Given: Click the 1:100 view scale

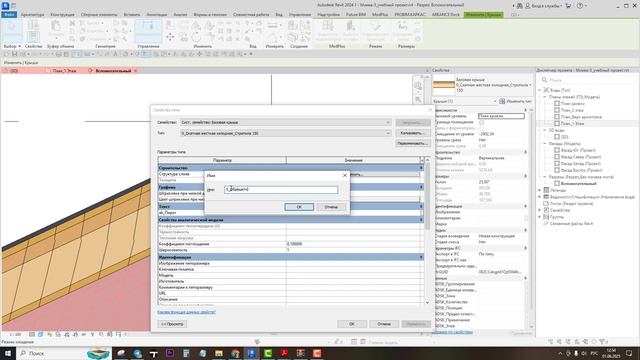Looking at the screenshot, I should (x=15, y=334).
